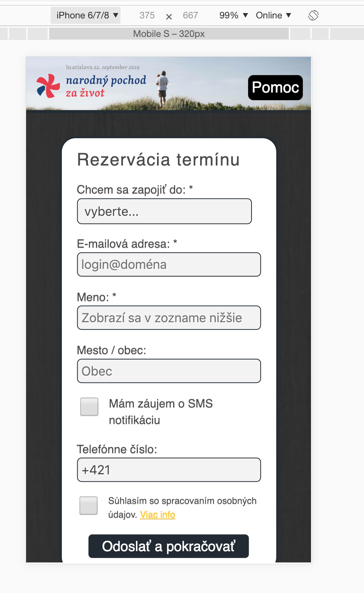Click the walking man header image
The height and width of the screenshot is (593, 364).
(x=163, y=88)
